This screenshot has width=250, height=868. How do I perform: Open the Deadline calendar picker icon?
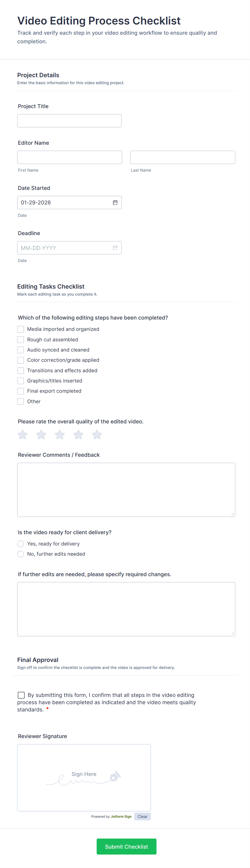coord(115,248)
